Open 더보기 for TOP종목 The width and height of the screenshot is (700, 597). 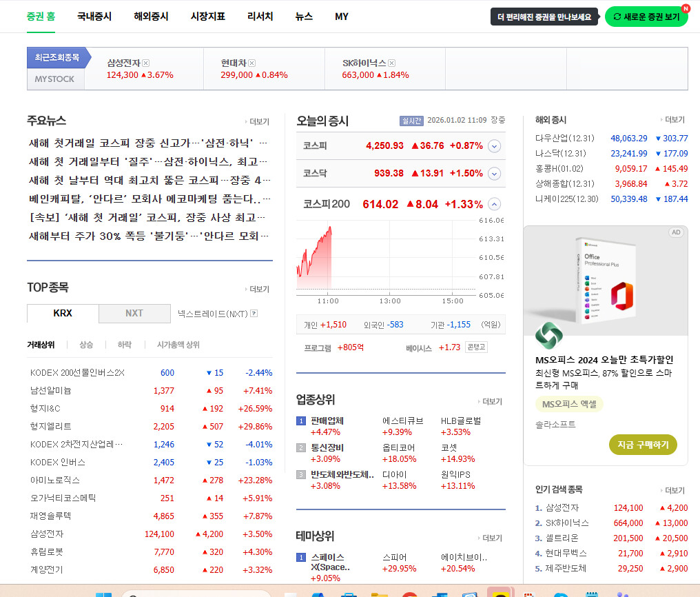click(257, 289)
